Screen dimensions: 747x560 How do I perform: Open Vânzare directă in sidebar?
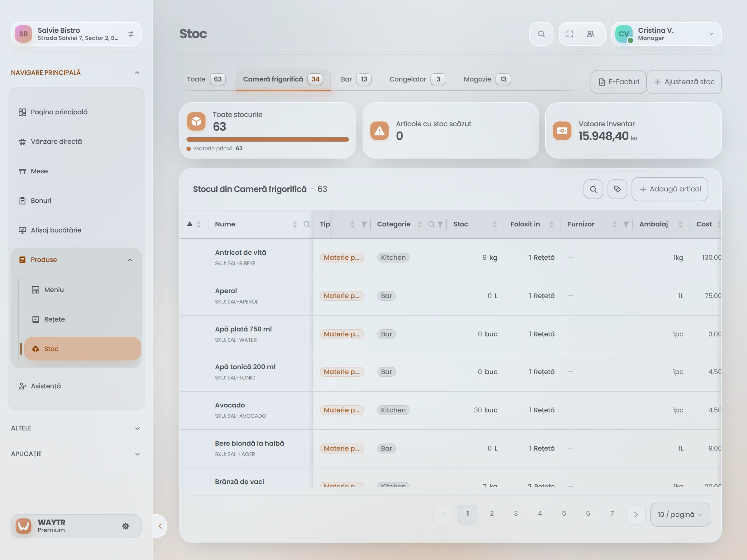[x=76, y=142]
